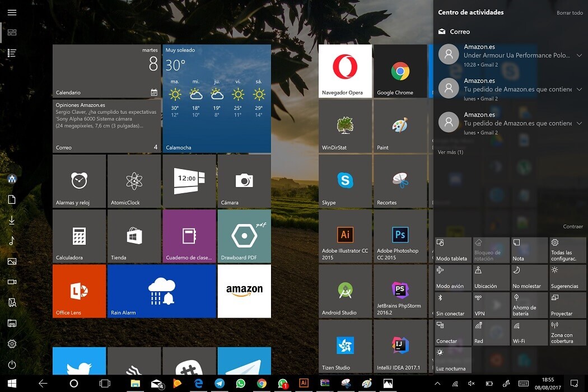Launch JetBrains PhpStorm 2016.2 tile
Image resolution: width=588 pixels, height=392 pixels.
tap(400, 291)
